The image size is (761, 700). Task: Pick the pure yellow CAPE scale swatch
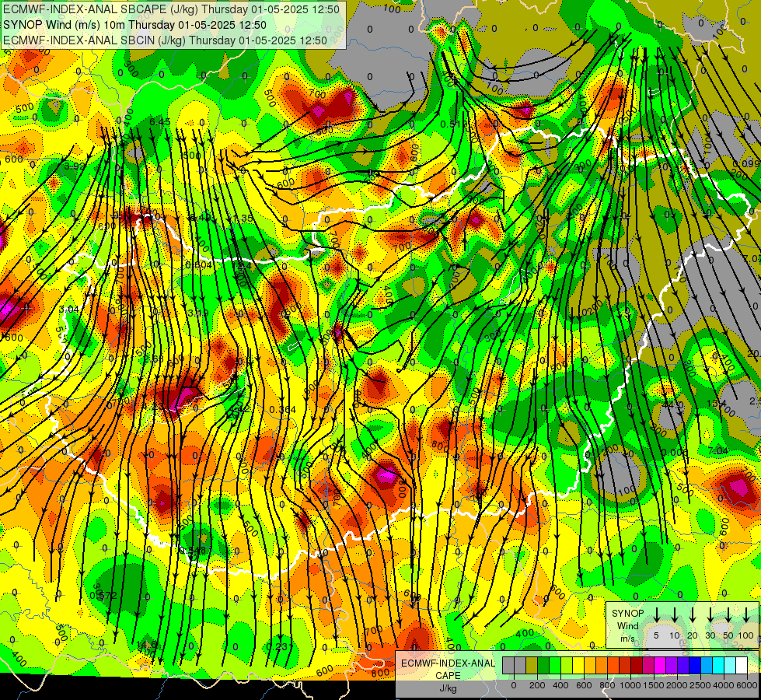[578, 666]
